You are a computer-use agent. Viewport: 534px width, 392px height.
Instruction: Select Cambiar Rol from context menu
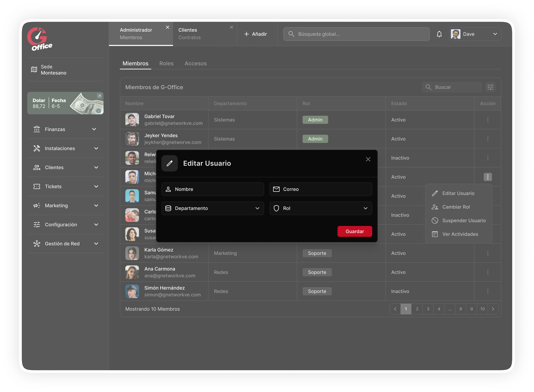click(458, 207)
